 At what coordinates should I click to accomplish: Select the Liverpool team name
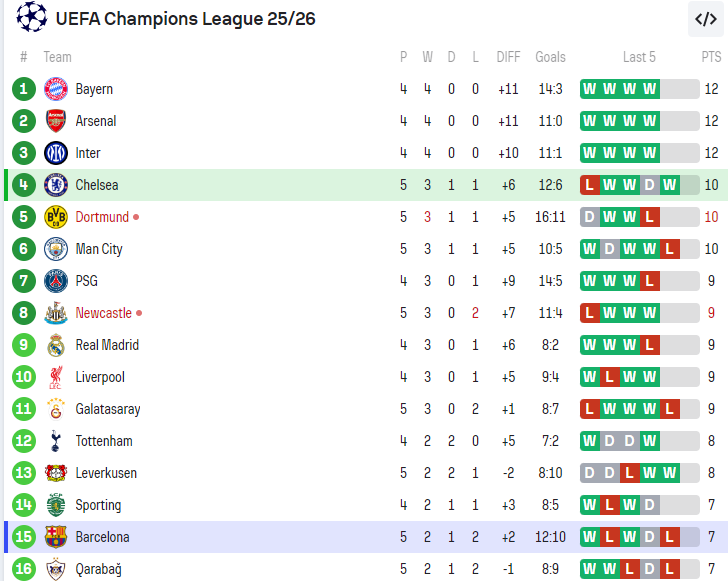click(100, 377)
